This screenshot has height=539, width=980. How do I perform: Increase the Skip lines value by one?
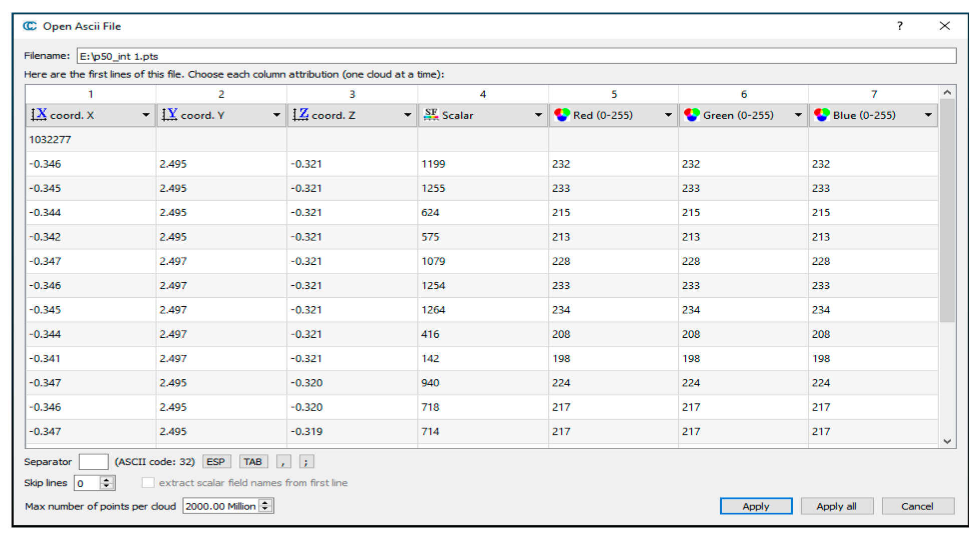pos(106,480)
